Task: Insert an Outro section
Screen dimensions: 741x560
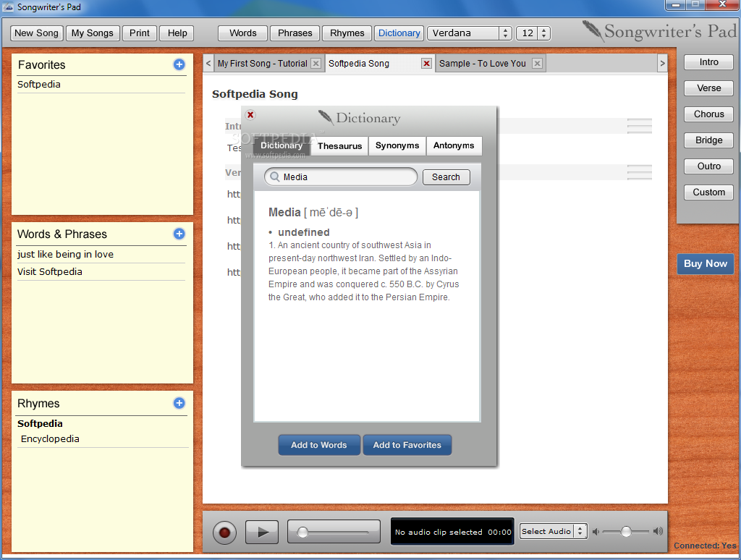Action: (708, 166)
